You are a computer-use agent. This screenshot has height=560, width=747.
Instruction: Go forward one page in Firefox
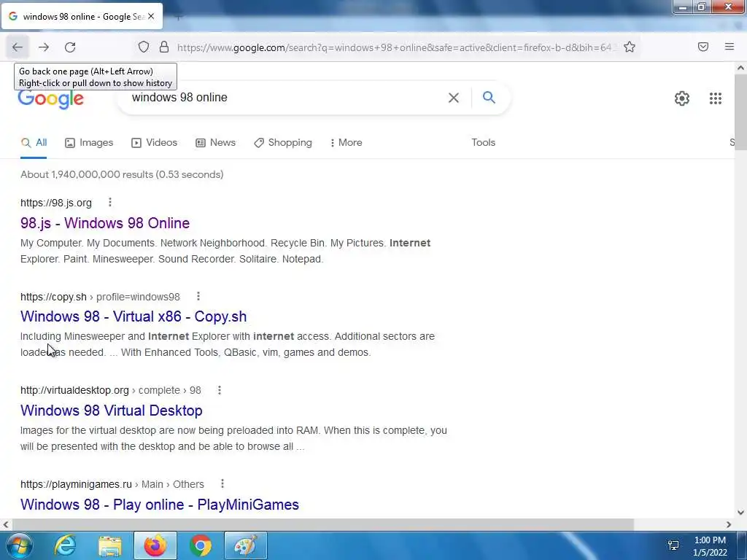pos(44,47)
